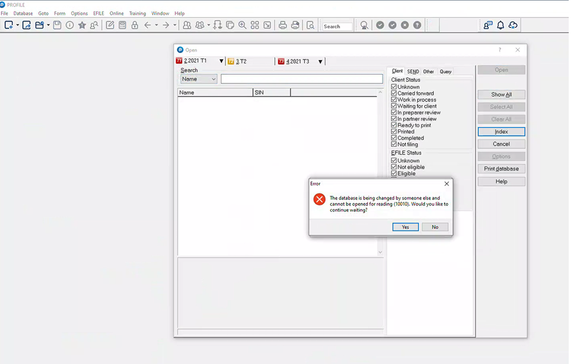Open the Name search-by combo box
Viewport: 588px width, 364px height.
[x=199, y=79]
